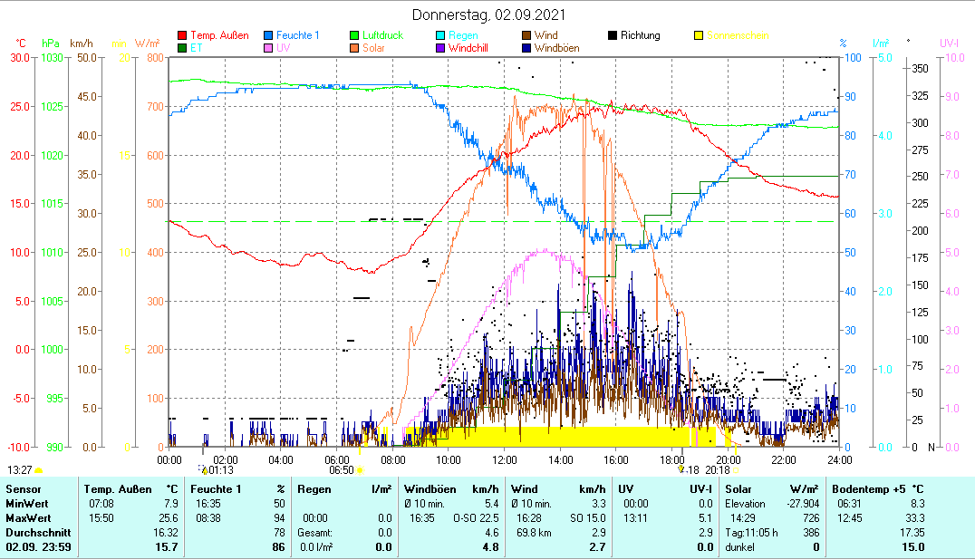Click the brown Wind legend square

(x=526, y=35)
